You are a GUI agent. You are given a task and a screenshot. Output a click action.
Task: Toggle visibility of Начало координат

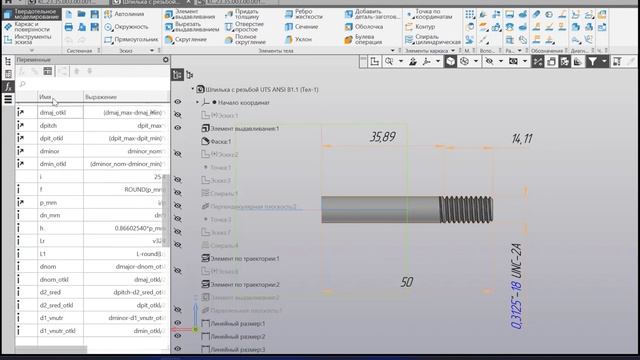point(178,102)
